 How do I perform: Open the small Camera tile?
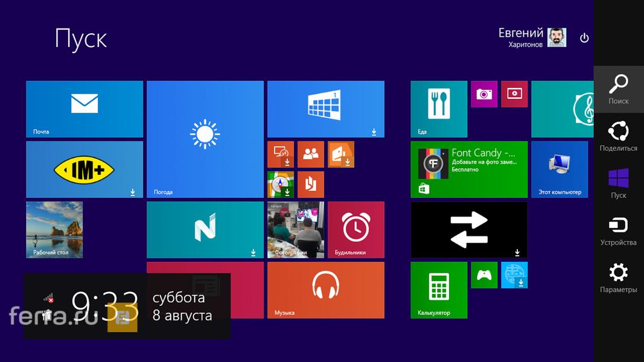483,94
